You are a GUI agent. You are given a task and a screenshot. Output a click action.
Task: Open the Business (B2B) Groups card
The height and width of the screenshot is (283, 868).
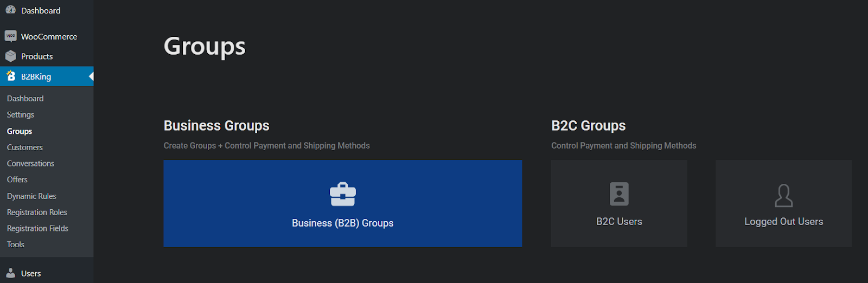[343, 203]
